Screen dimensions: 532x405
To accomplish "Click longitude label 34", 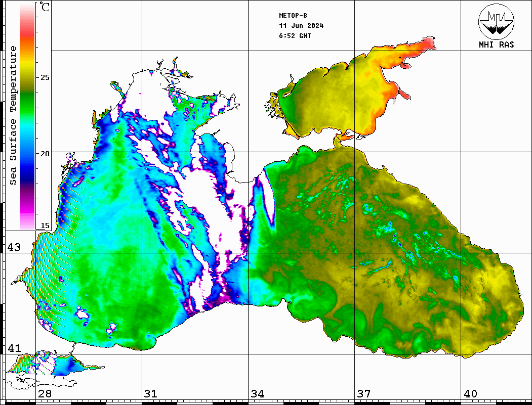I will pos(257,394).
